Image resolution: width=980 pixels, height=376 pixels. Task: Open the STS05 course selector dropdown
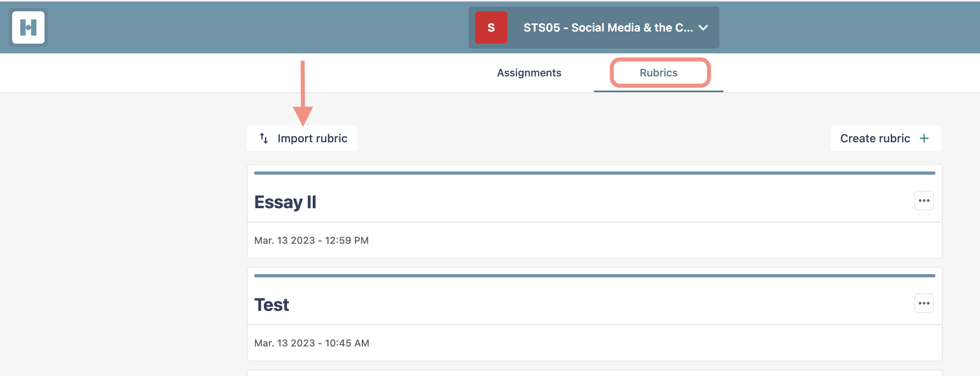coord(594,27)
